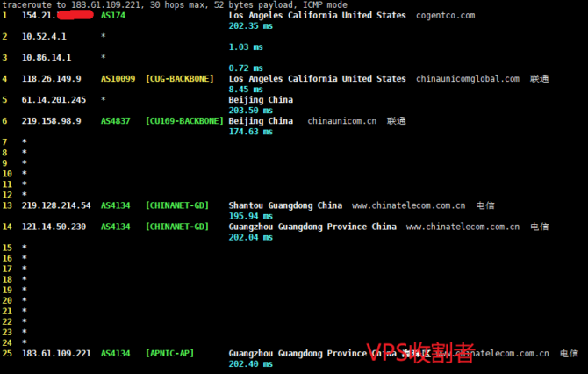Click the IP address 61.14.201.245
This screenshot has width=588, height=374.
(54, 99)
